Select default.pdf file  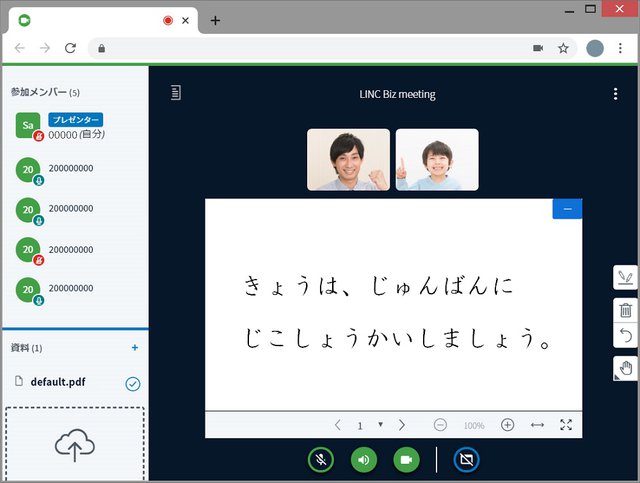pos(58,382)
